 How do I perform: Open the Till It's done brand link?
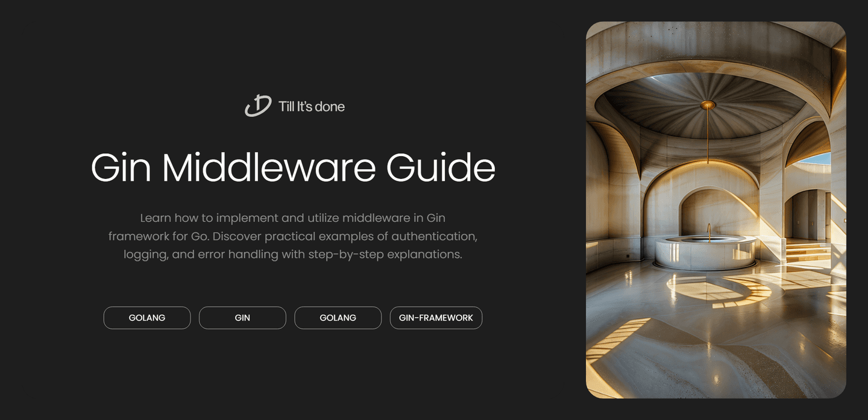[295, 106]
